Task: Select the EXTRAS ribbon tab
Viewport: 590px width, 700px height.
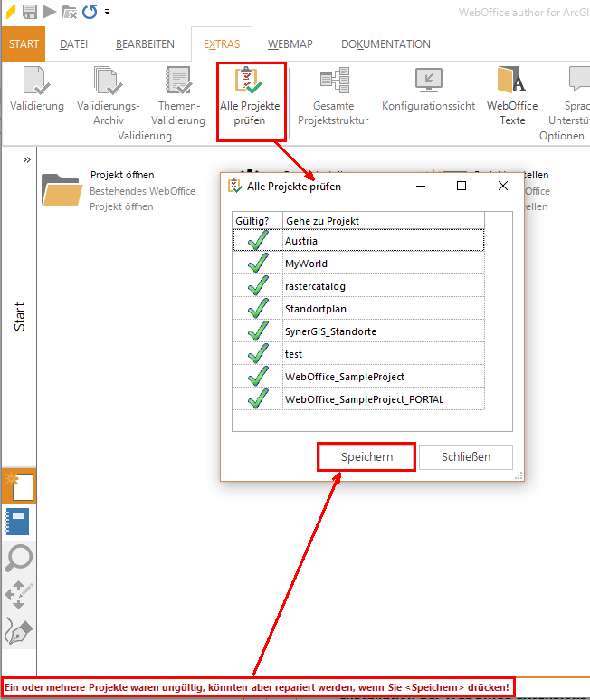Action: (222, 44)
